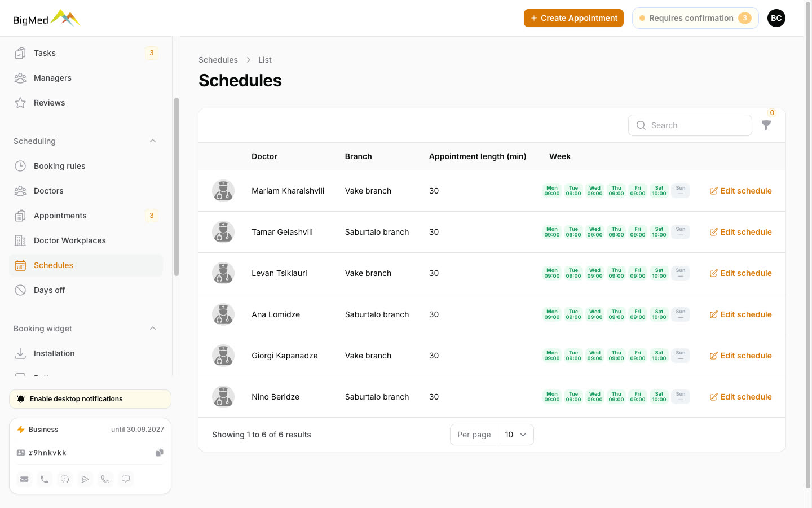The width and height of the screenshot is (812, 508).
Task: Click the Doctor column header
Action: pyautogui.click(x=264, y=156)
